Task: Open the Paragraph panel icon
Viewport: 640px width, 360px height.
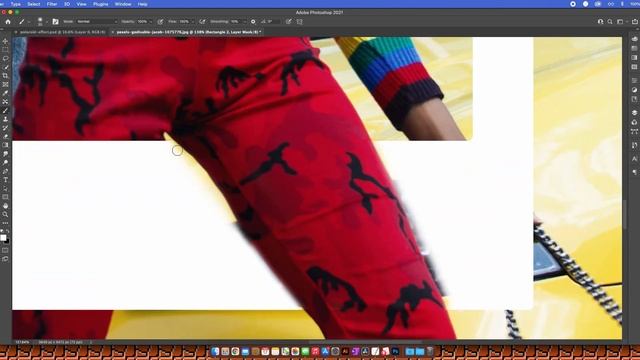Action: click(x=634, y=172)
